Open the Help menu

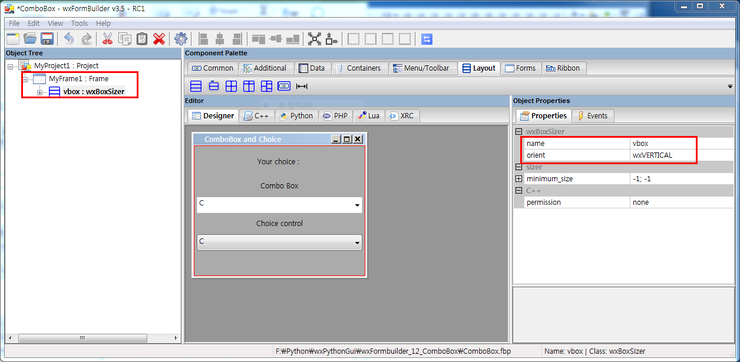click(x=103, y=23)
